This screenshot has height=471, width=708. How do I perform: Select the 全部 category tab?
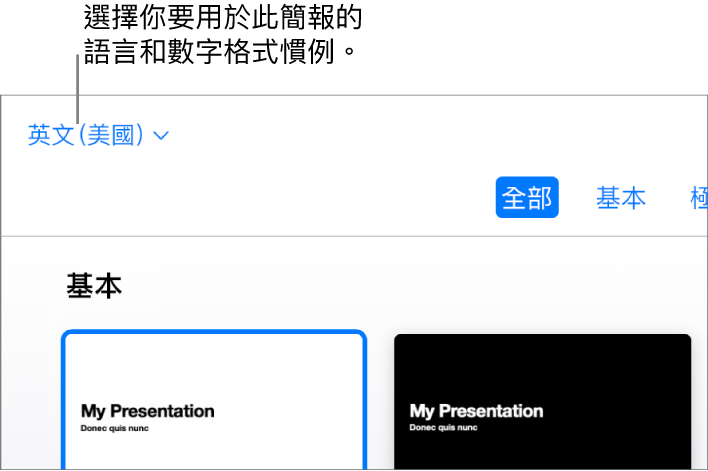527,198
